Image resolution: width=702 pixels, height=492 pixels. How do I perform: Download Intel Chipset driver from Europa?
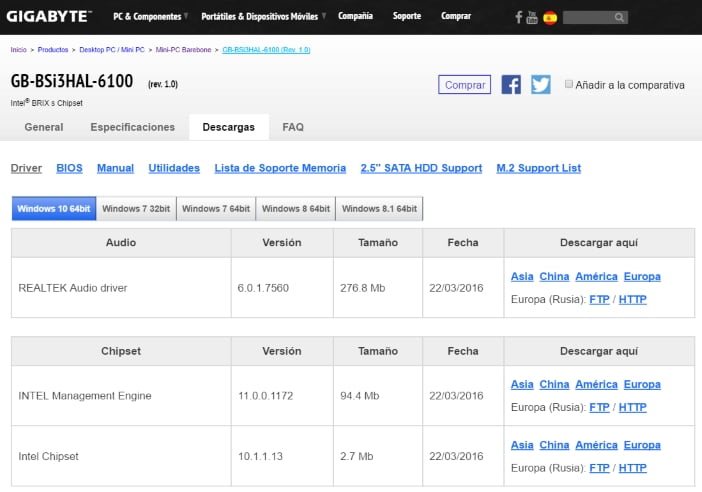click(642, 445)
